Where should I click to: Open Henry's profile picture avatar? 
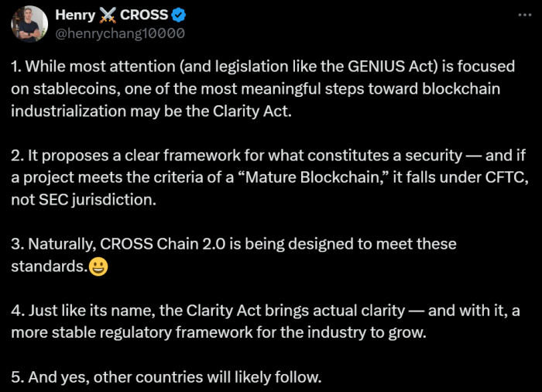click(29, 24)
